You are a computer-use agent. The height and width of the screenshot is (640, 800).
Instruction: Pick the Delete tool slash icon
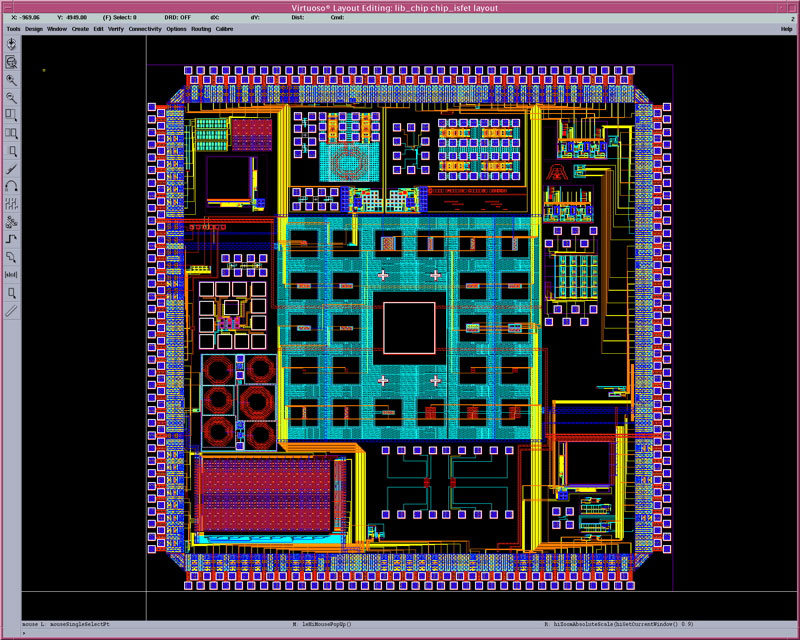[x=11, y=168]
